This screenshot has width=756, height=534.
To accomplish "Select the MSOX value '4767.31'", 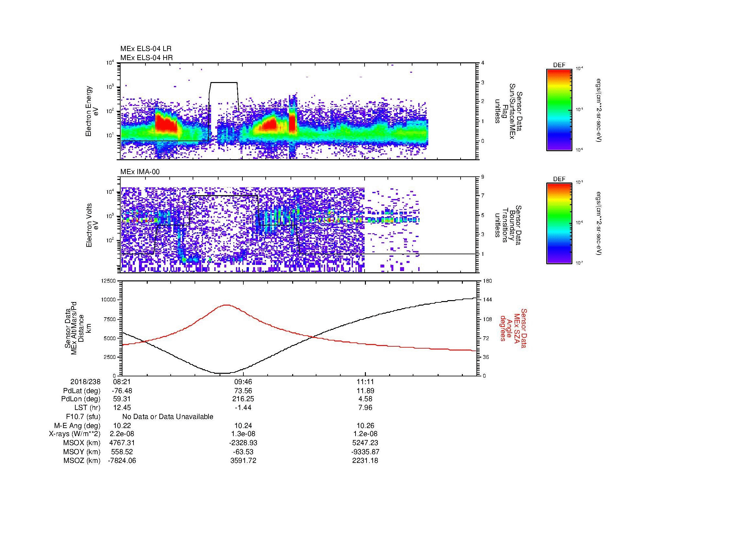I will coord(122,443).
